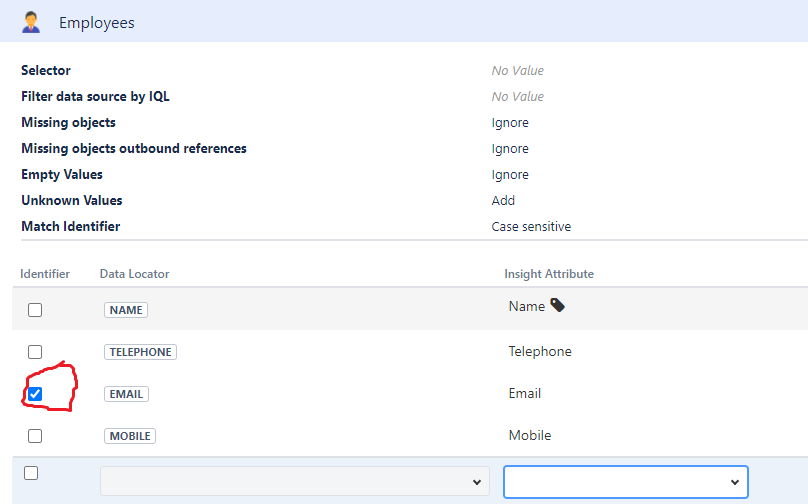Click the Mobile Insight attribute text
The height and width of the screenshot is (504, 808).
point(530,435)
